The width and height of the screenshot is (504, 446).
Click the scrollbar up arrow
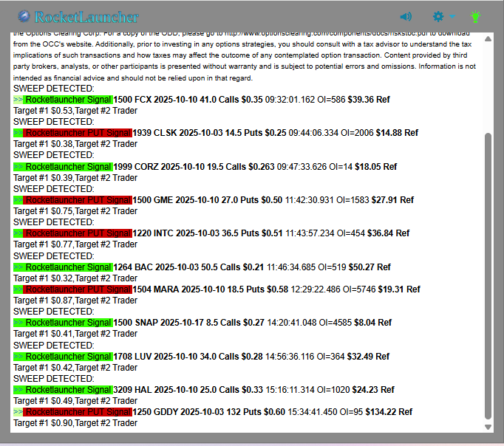pyautogui.click(x=487, y=38)
